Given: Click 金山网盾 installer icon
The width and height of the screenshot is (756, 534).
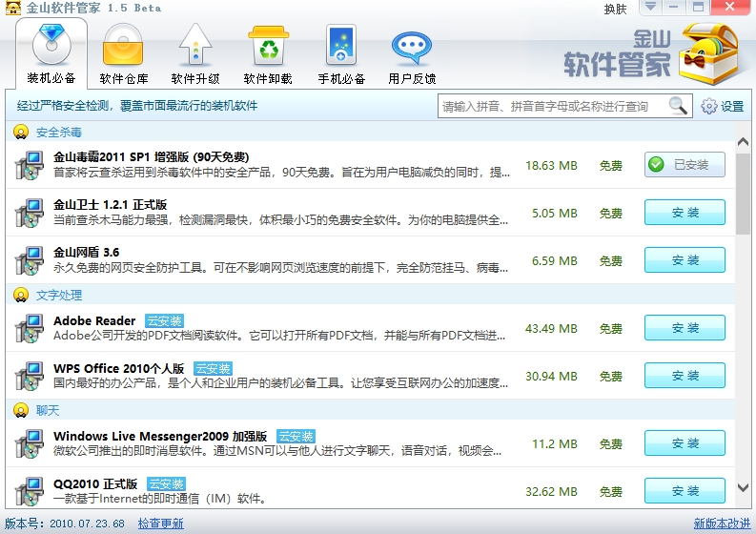Looking at the screenshot, I should pyautogui.click(x=30, y=261).
